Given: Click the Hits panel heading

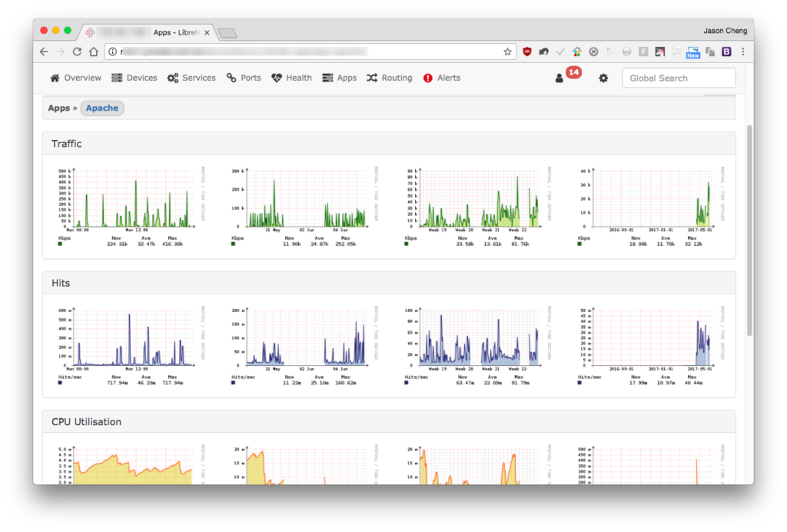Looking at the screenshot, I should click(61, 283).
